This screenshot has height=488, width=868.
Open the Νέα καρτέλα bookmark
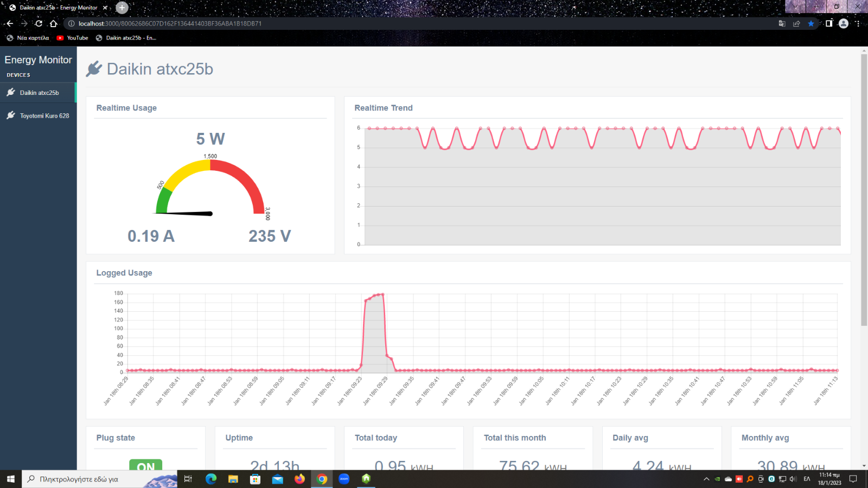click(28, 38)
